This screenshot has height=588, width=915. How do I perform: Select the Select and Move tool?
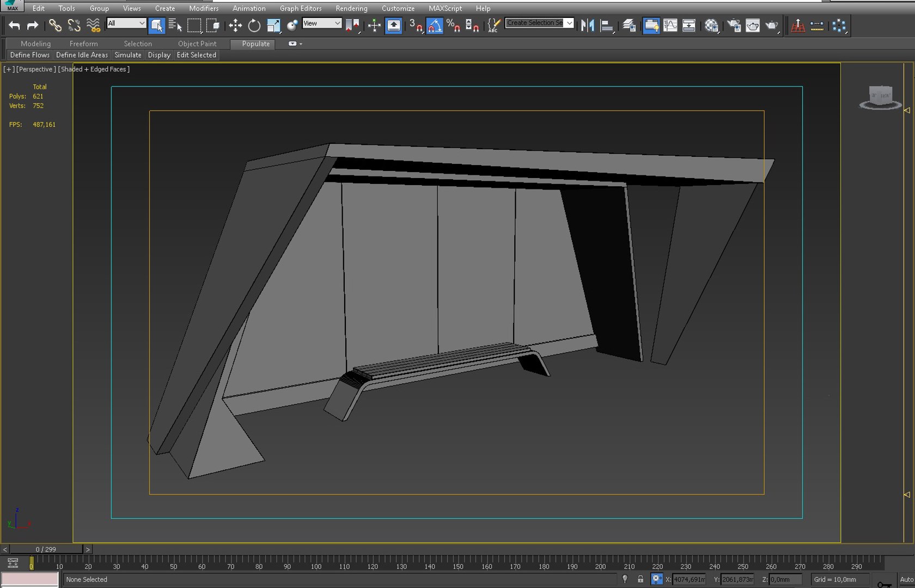(x=235, y=26)
